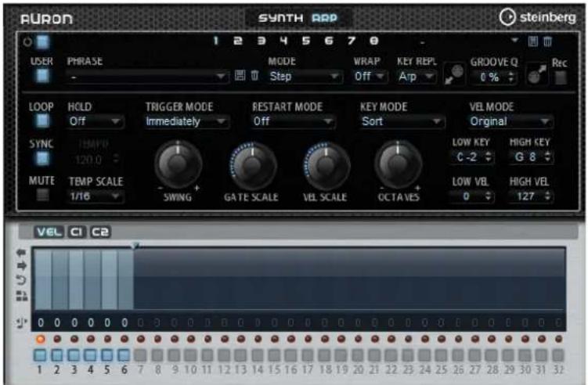Open the preset dropdown arrow at top right
Screen dimensions: 588x385
coord(515,40)
